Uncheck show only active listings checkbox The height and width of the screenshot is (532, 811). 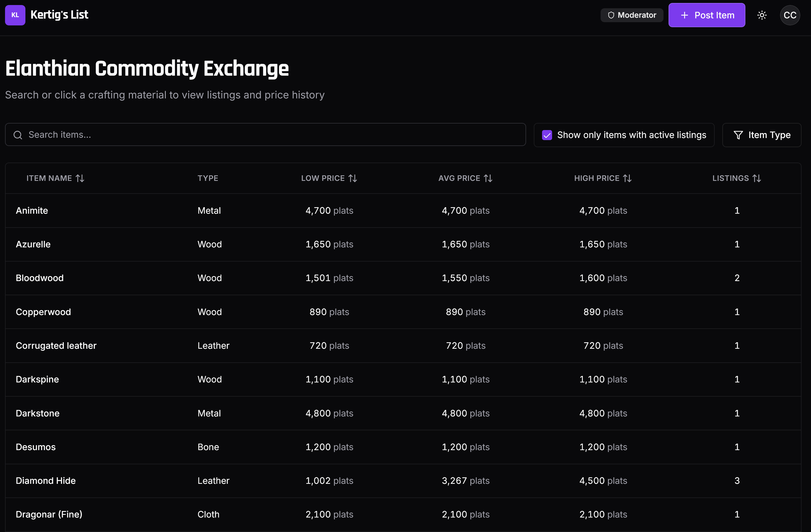pyautogui.click(x=546, y=135)
